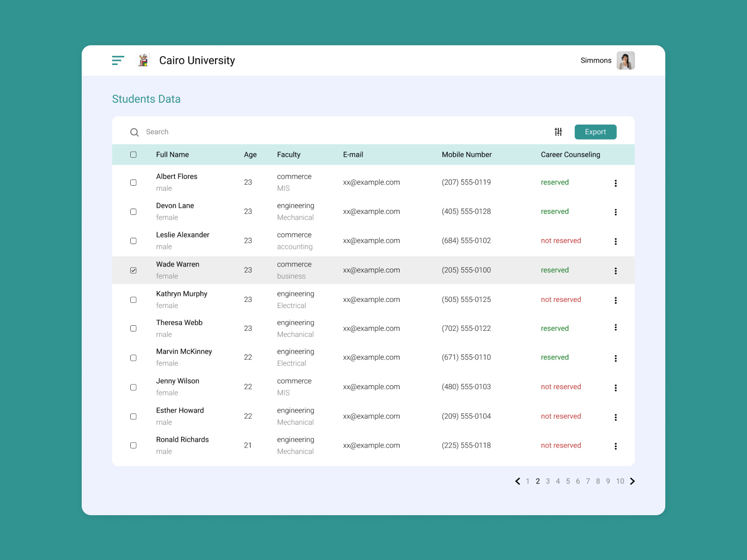This screenshot has height=560, width=747.
Task: Open more options for Wade Warren
Action: [x=616, y=271]
